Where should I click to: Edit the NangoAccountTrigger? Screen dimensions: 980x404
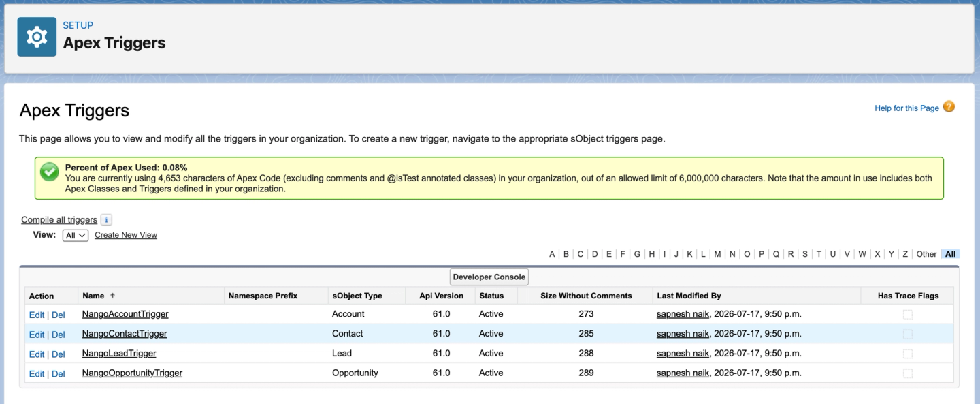pyautogui.click(x=37, y=315)
